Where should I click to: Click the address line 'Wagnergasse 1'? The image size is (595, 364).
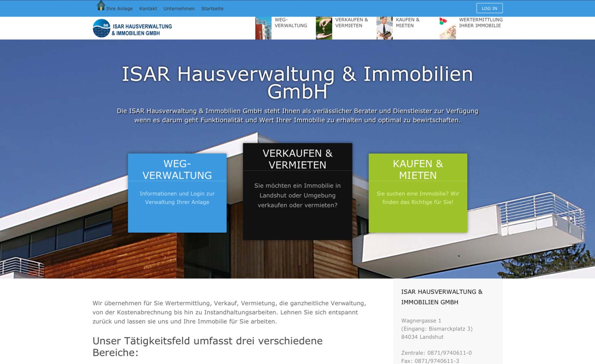421,320
